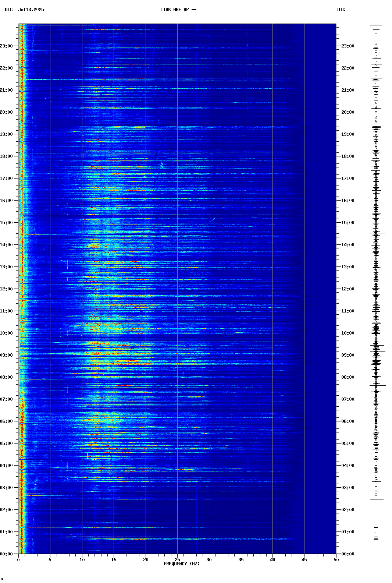The image size is (392, 583).
Task: Click the 45 Hz frequency tick label
Action: (x=304, y=560)
